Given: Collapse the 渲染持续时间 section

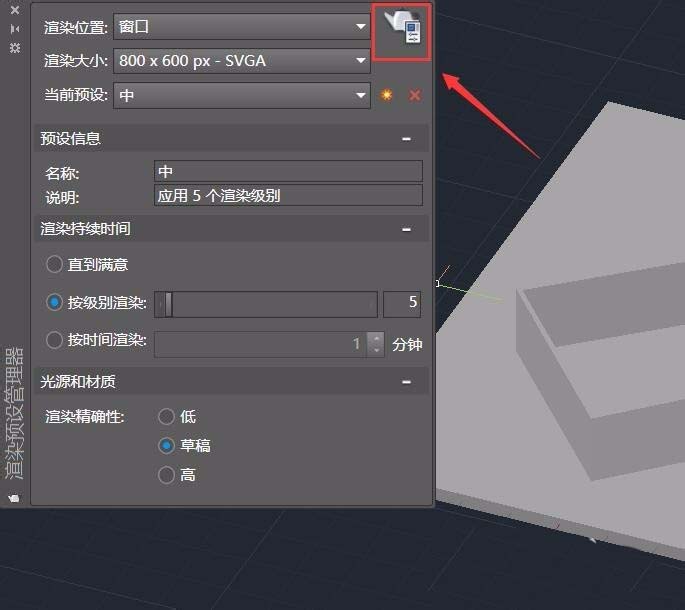Looking at the screenshot, I should click(x=406, y=229).
